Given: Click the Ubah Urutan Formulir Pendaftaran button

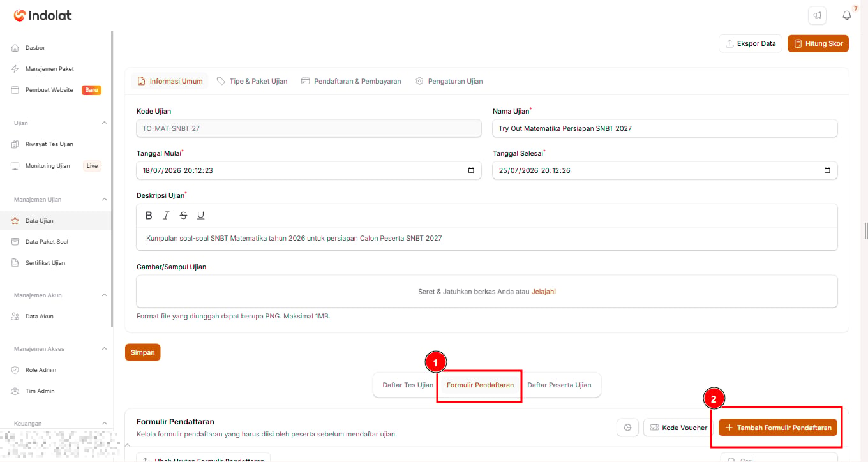Looking at the screenshot, I should click(x=204, y=458).
